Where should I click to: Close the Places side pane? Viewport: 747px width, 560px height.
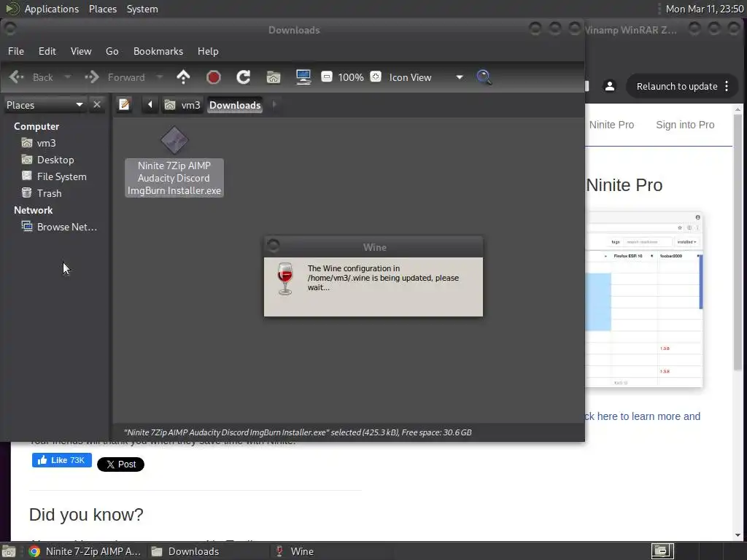click(x=97, y=105)
